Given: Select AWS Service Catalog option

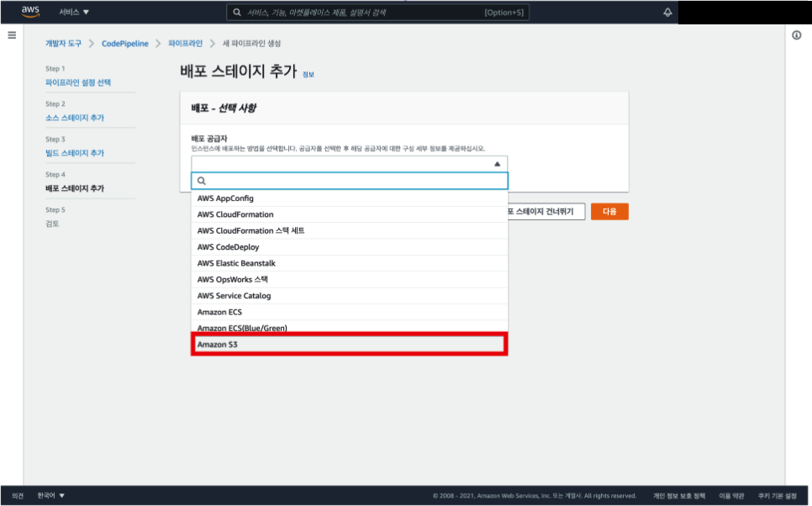Looking at the screenshot, I should tap(350, 296).
